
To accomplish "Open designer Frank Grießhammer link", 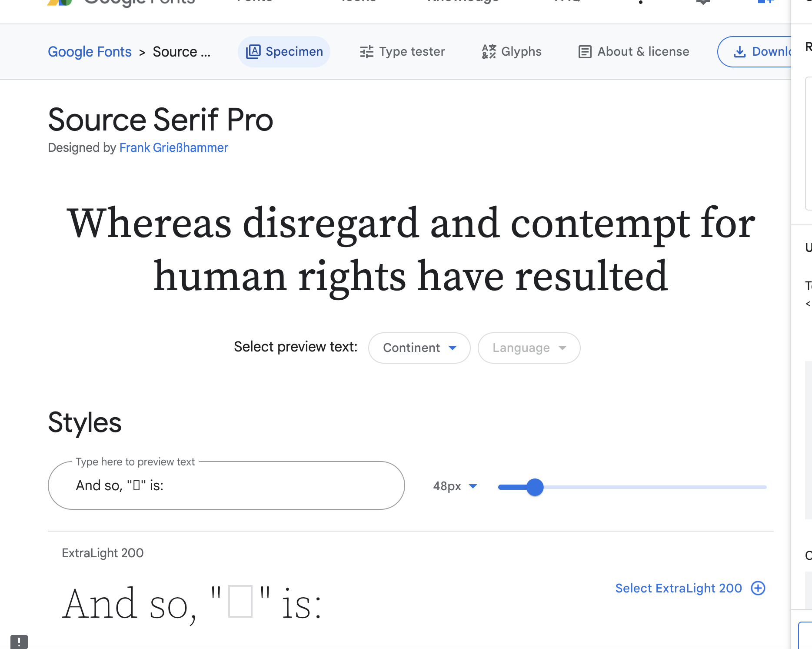I will coord(174,147).
